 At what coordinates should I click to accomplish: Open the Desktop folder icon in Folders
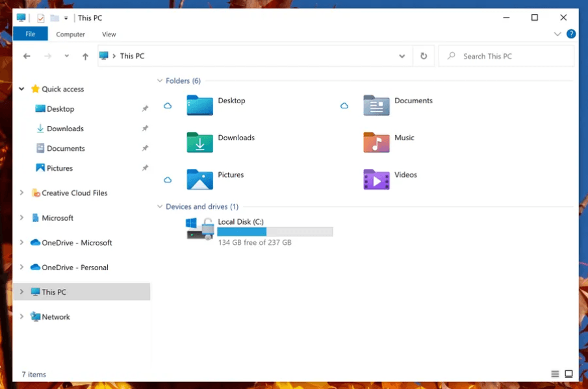click(x=199, y=105)
